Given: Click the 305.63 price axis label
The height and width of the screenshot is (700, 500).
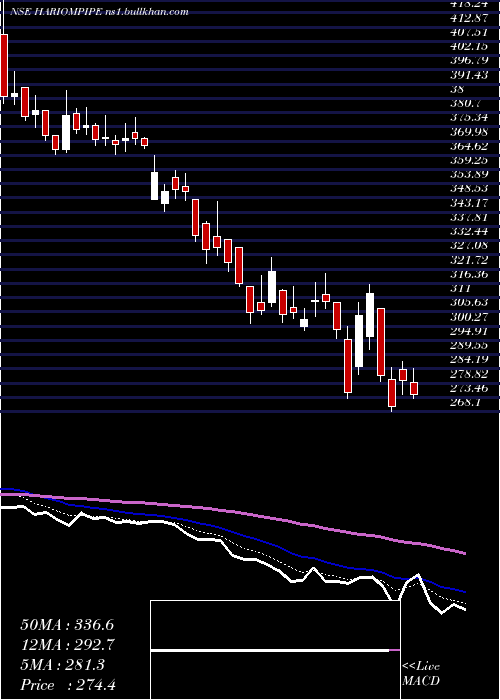Looking at the screenshot, I should 471,302.
